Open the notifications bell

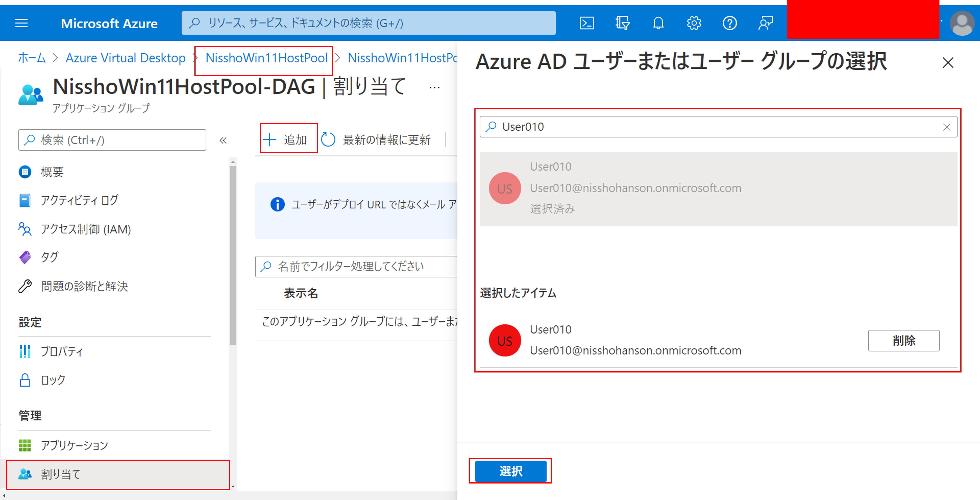tap(658, 23)
